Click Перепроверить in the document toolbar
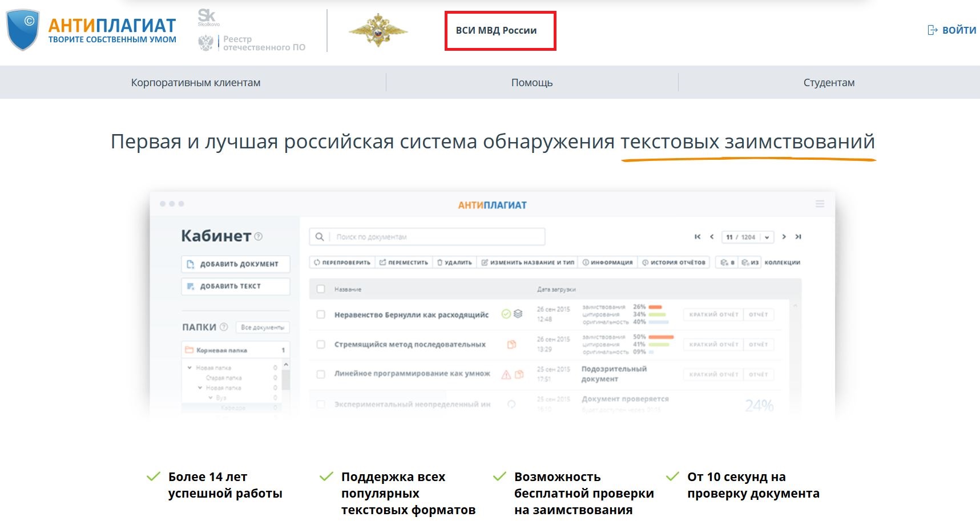The width and height of the screenshot is (980, 521). coord(342,262)
